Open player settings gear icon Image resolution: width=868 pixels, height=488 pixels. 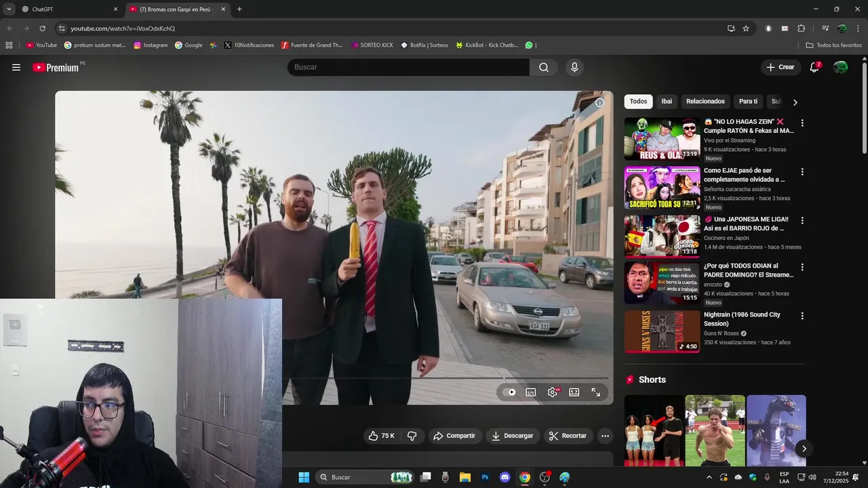coord(553,392)
